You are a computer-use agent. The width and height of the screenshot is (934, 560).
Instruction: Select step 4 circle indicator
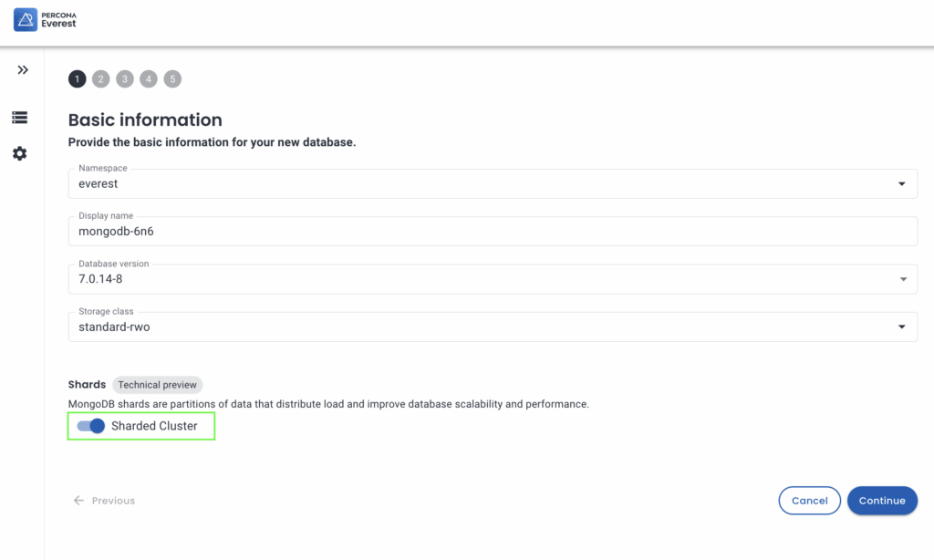point(149,79)
